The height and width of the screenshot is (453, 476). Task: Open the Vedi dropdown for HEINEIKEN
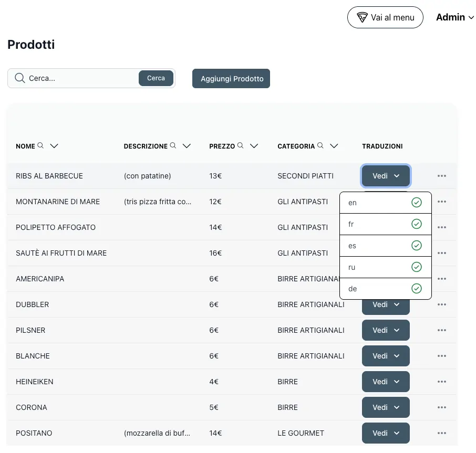(386, 382)
